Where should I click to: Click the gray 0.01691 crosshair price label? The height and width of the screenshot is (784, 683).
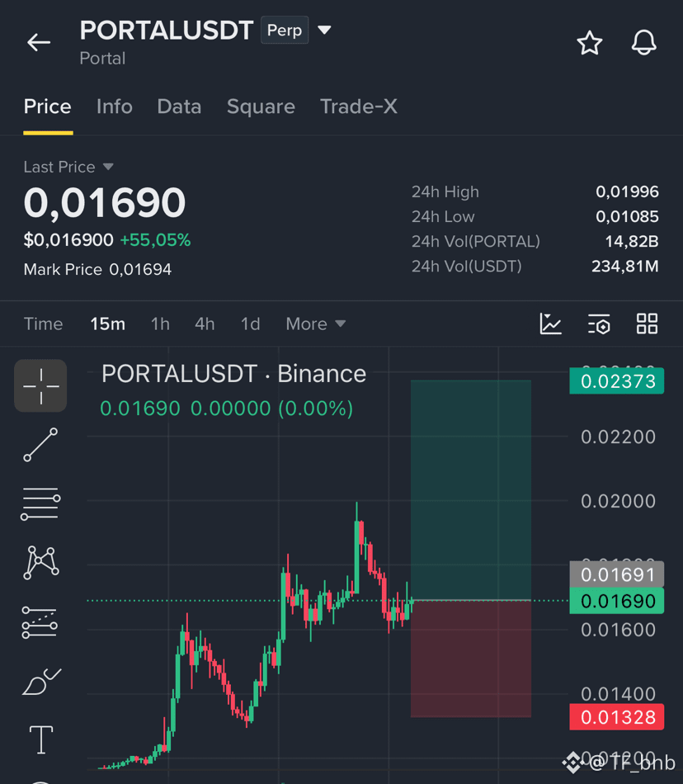pyautogui.click(x=616, y=574)
